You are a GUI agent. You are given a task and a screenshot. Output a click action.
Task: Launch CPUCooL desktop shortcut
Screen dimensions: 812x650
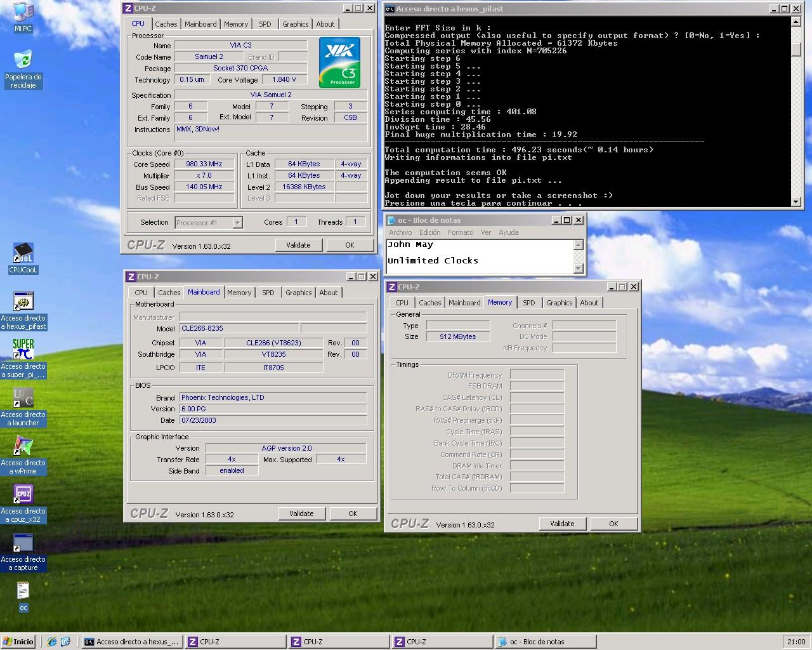[23, 258]
